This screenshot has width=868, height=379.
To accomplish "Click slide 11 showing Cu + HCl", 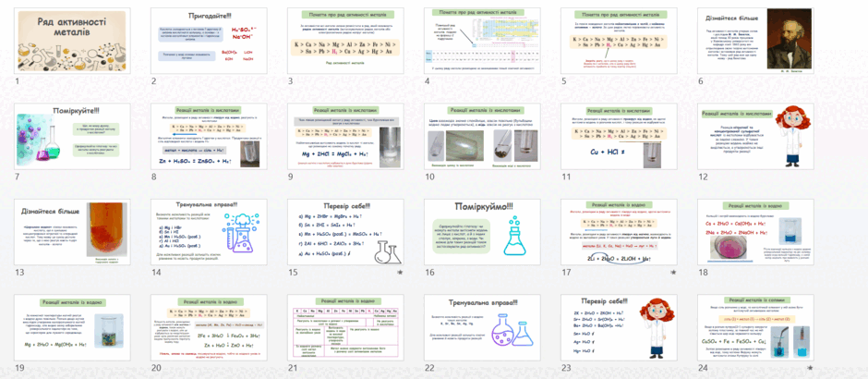I will 619,136.
